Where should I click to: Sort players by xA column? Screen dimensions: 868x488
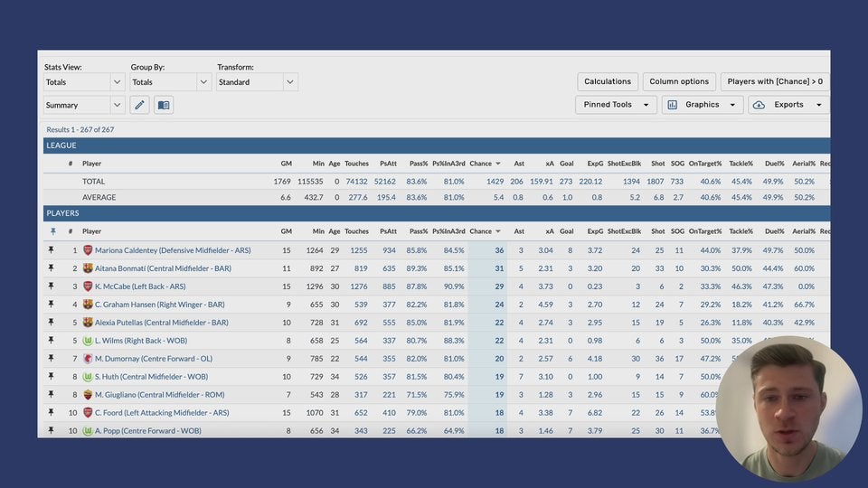pos(550,231)
